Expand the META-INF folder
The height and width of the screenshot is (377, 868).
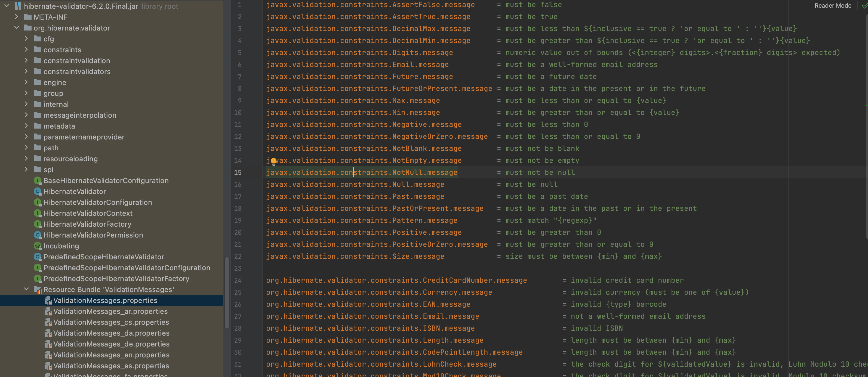tap(17, 17)
